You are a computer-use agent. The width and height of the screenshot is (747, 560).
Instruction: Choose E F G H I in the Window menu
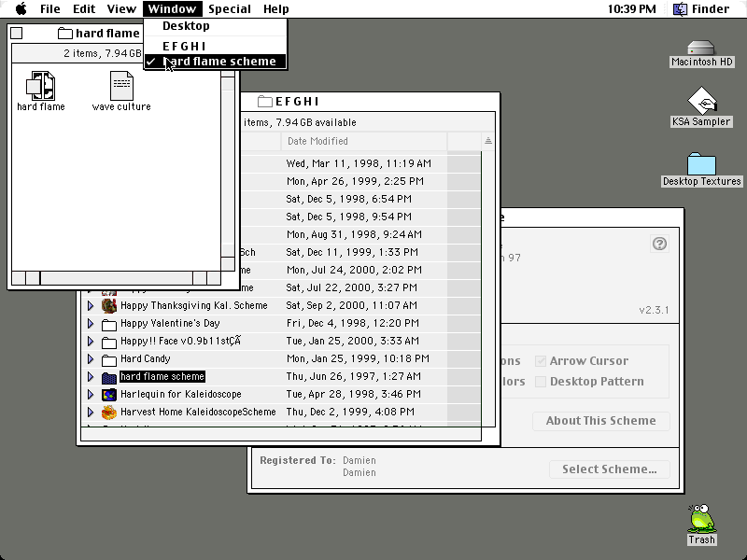[x=216, y=46]
